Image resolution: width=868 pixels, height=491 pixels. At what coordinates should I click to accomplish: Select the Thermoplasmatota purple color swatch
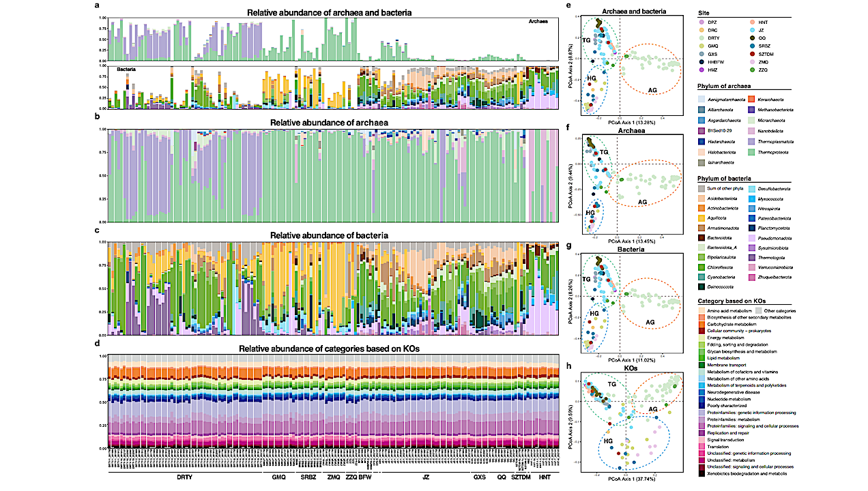coord(751,142)
